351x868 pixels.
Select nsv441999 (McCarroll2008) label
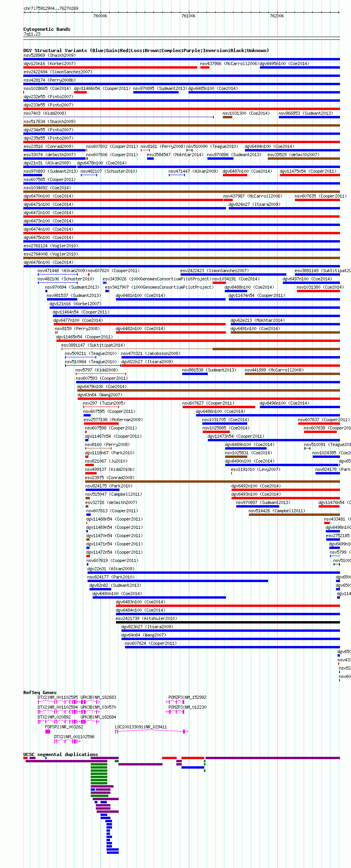pos(274,370)
